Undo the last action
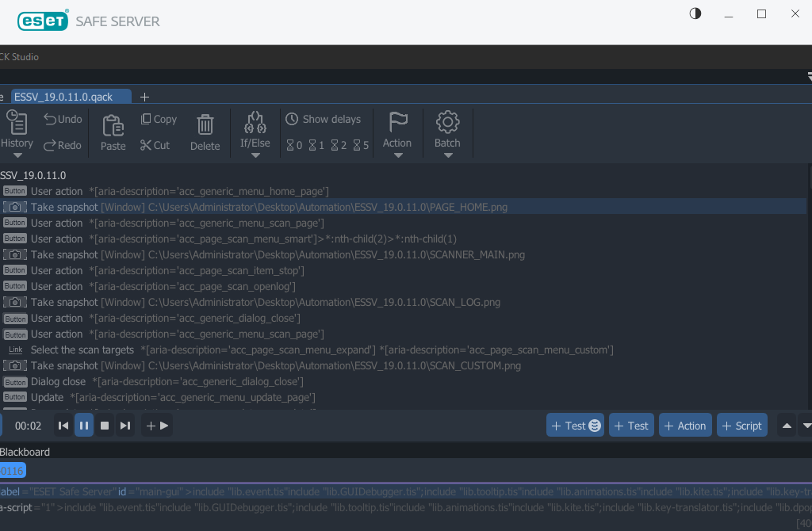 [63, 119]
